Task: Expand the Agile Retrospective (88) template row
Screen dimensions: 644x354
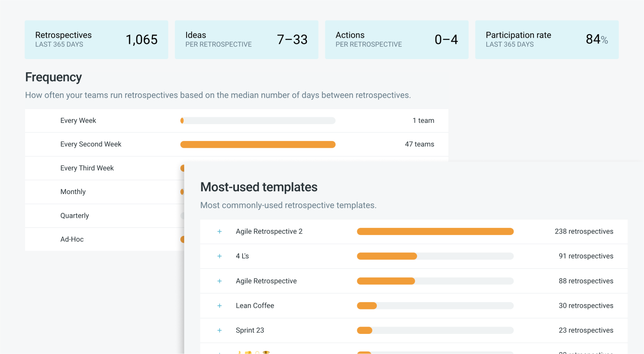Action: click(x=220, y=281)
